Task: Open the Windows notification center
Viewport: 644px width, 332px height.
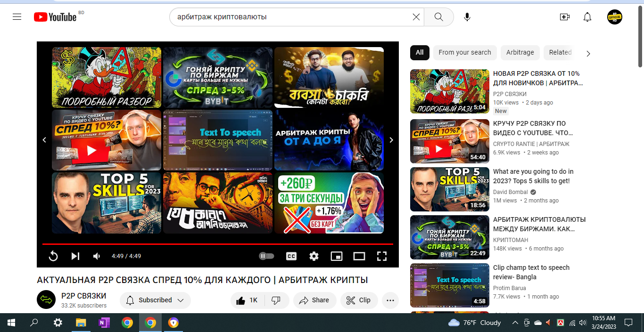Action: pyautogui.click(x=628, y=323)
